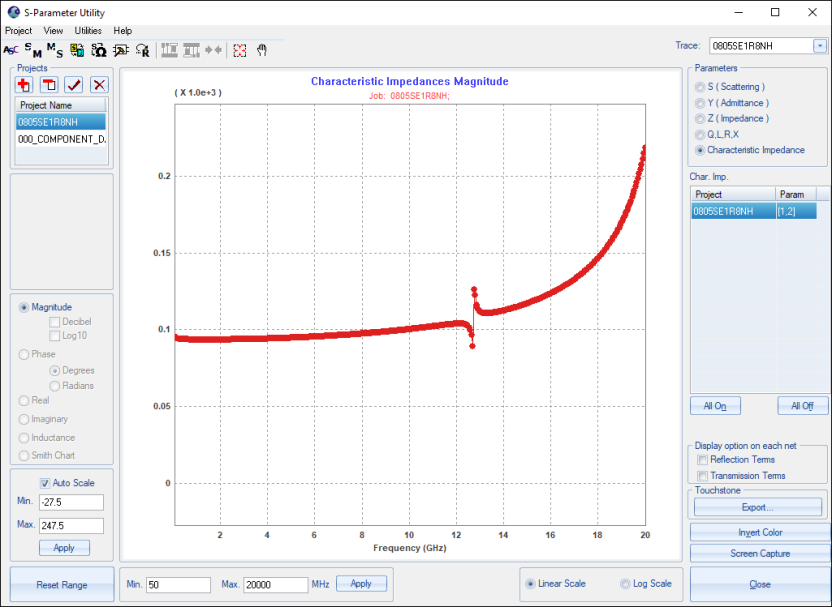This screenshot has height=607, width=832.
Task: Select S (Scattering) parameter option
Action: [x=700, y=87]
